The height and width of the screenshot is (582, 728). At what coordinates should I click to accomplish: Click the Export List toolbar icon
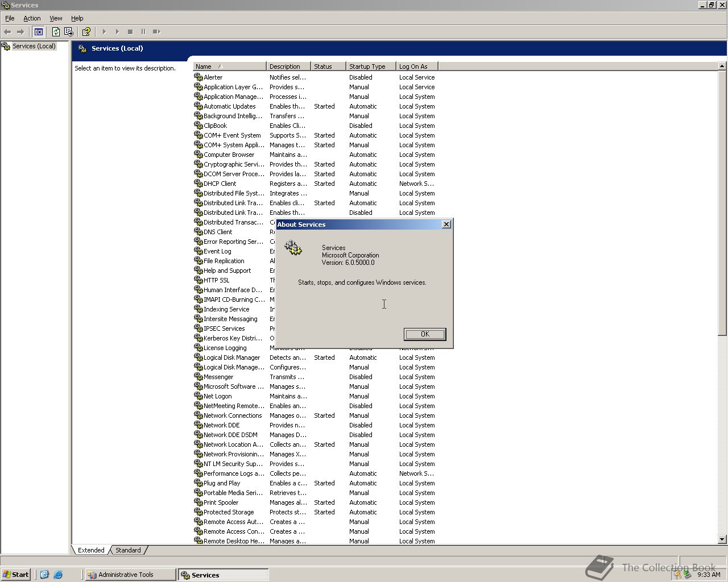click(69, 32)
